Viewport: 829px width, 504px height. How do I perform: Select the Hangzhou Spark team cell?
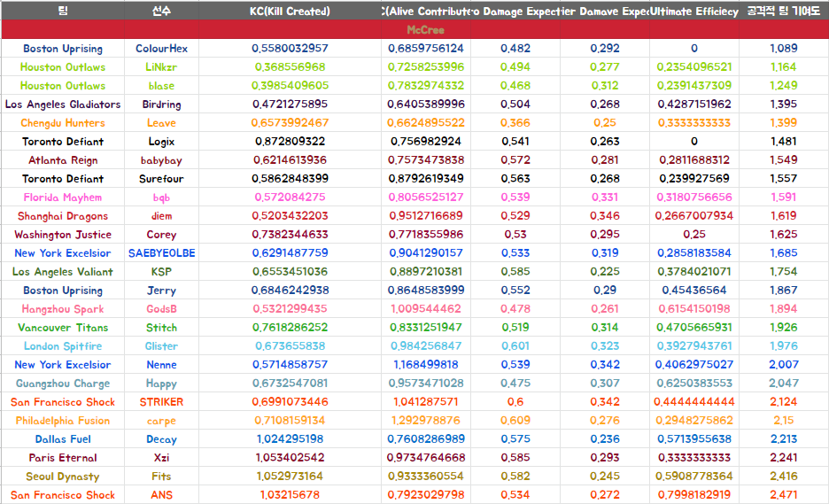tap(63, 309)
